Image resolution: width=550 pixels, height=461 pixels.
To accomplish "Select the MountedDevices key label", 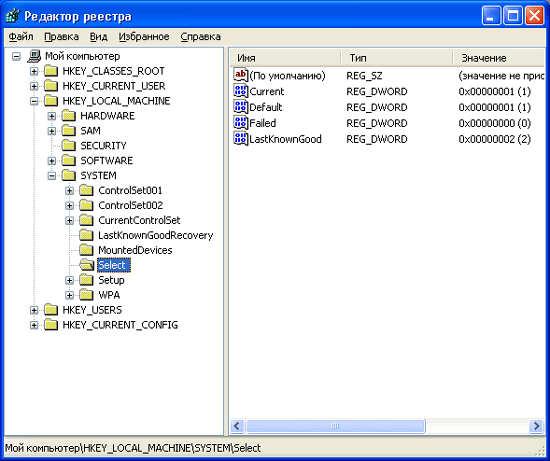I will point(135,250).
